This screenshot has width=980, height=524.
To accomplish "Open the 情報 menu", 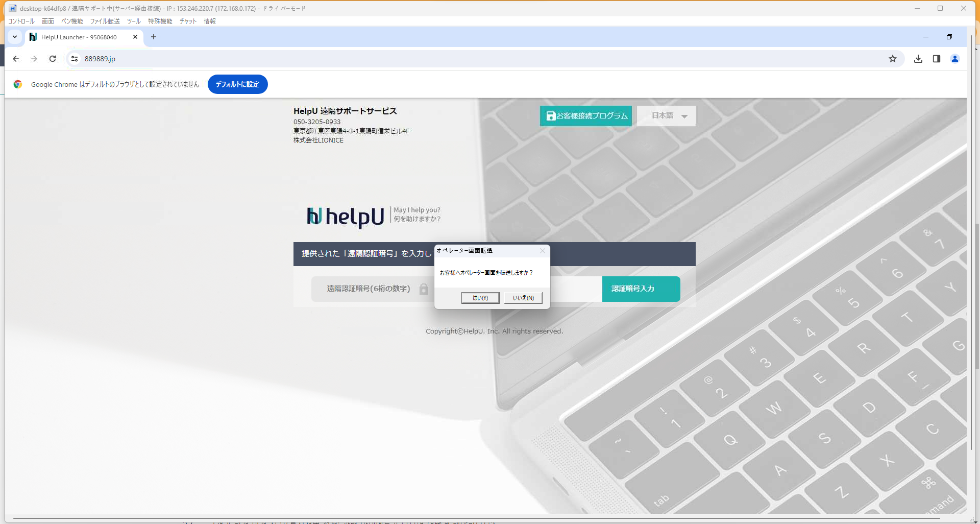I will coord(210,21).
